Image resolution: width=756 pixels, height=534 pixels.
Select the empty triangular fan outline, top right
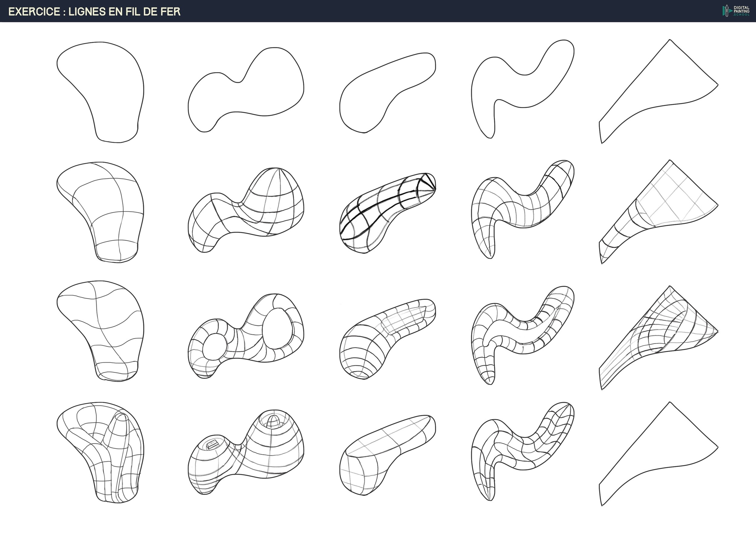659,91
